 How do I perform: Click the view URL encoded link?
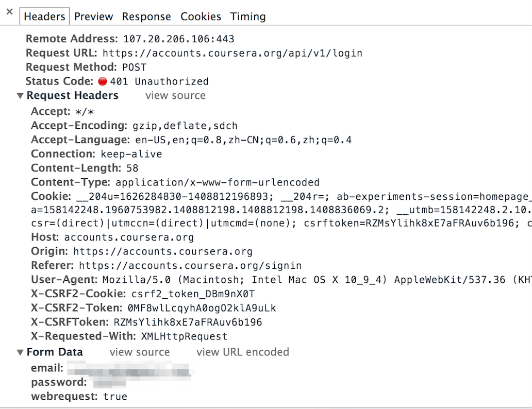(243, 352)
